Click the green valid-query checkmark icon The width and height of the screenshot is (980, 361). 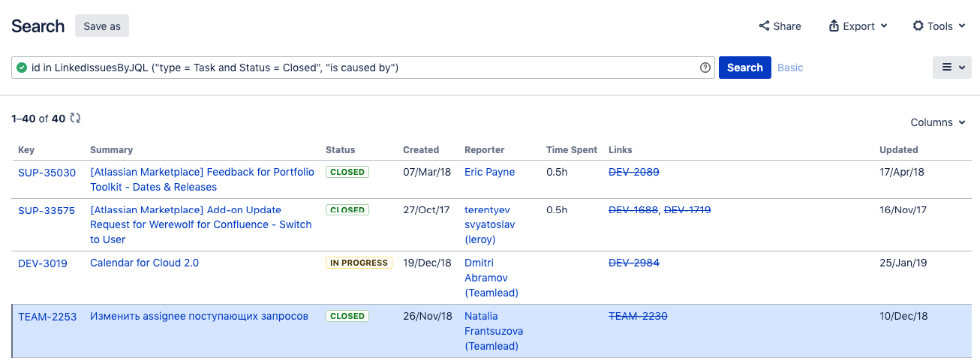(x=22, y=68)
